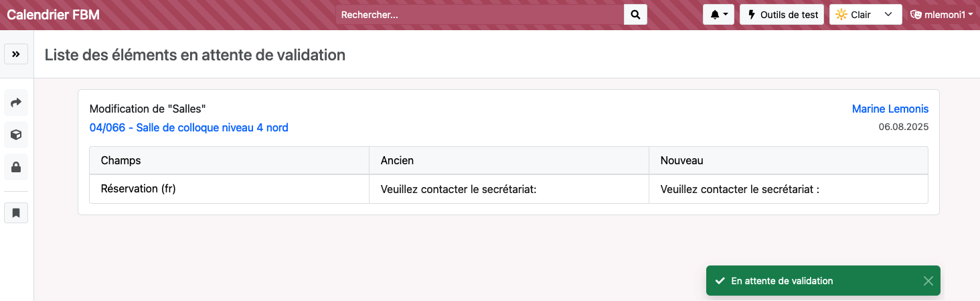Click the bookmark sidebar icon
This screenshot has height=301, width=980.
(16, 213)
